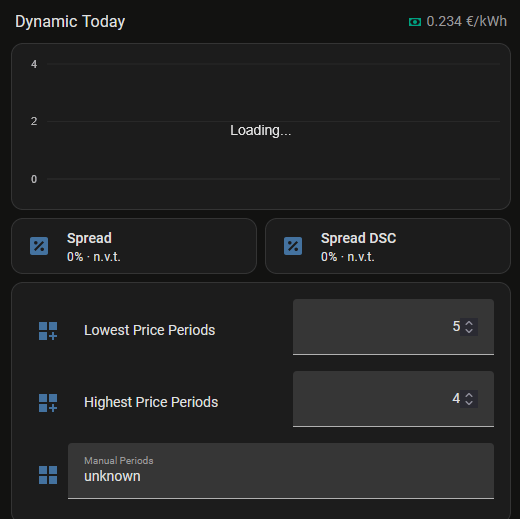
Task: Click the Lowest Price Periods grid-plus icon
Action: (48, 331)
